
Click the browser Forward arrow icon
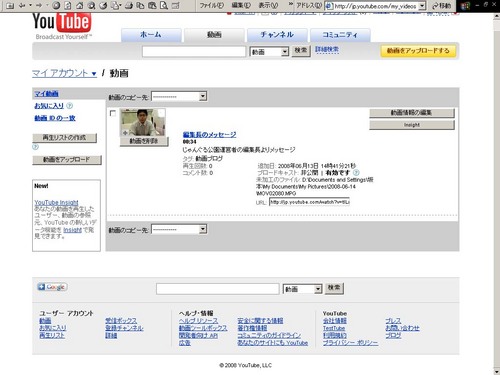(x=39, y=5)
